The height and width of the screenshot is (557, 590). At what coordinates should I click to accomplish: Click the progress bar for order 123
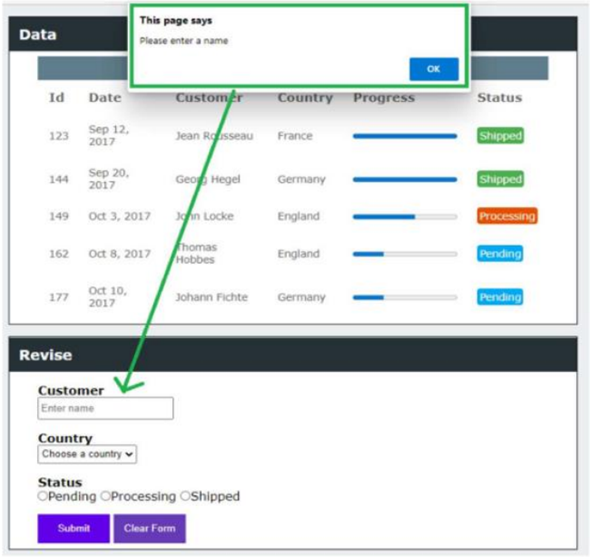[x=405, y=136]
